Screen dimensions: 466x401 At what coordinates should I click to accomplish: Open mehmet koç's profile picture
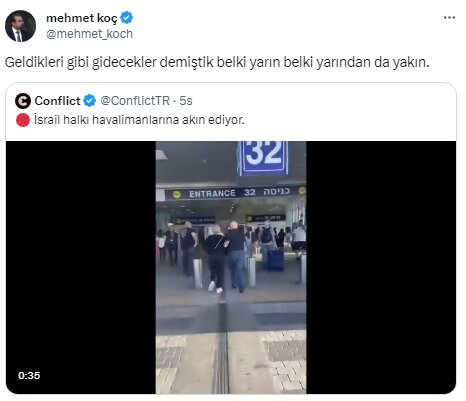click(x=20, y=26)
